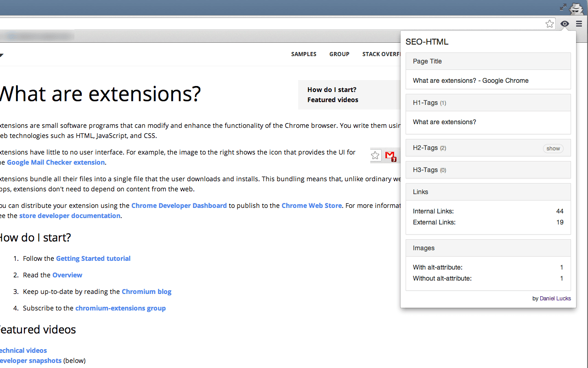
Task: Click the Page Title section header
Action: tap(488, 61)
